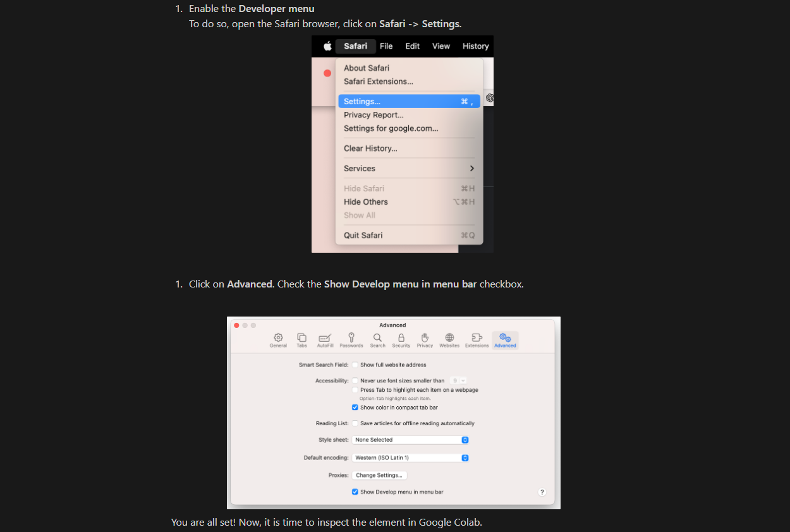Click the help question mark button
The image size is (790, 532).
(x=542, y=492)
